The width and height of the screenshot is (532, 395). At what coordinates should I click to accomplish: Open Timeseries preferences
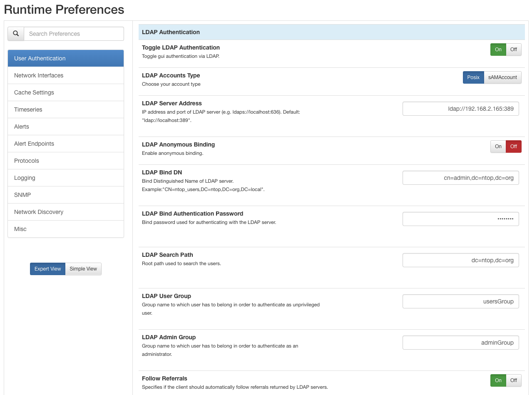click(66, 109)
